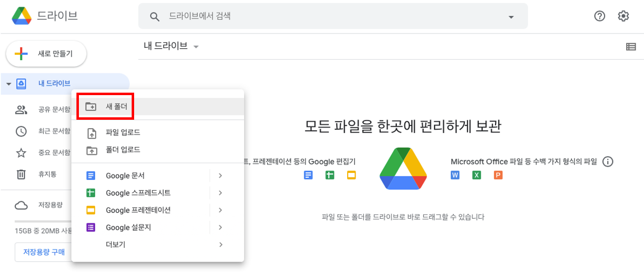Screen dimensions: 644x276
Task: Expand the Google 스프레드시트 submenu arrow
Action: pos(220,193)
